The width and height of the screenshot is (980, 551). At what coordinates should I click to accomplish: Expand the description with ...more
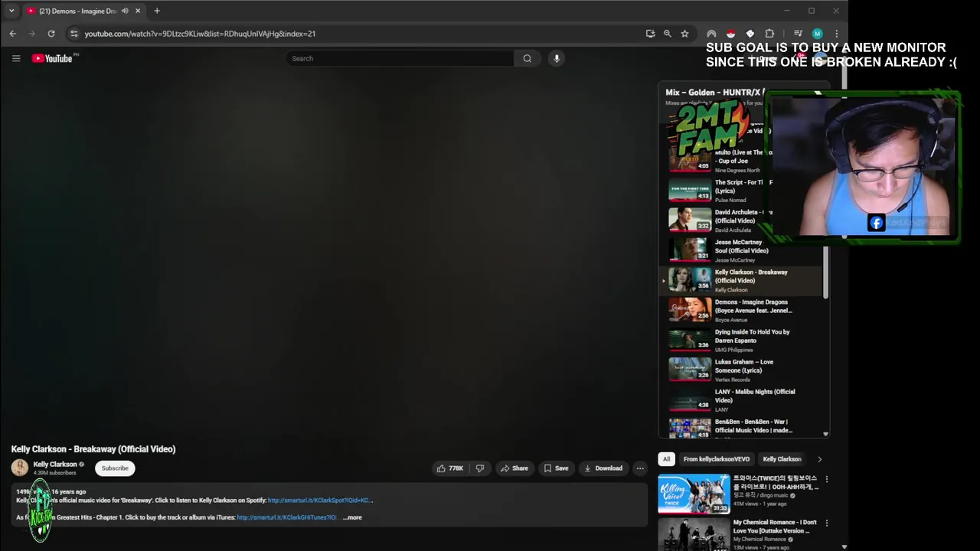point(352,517)
